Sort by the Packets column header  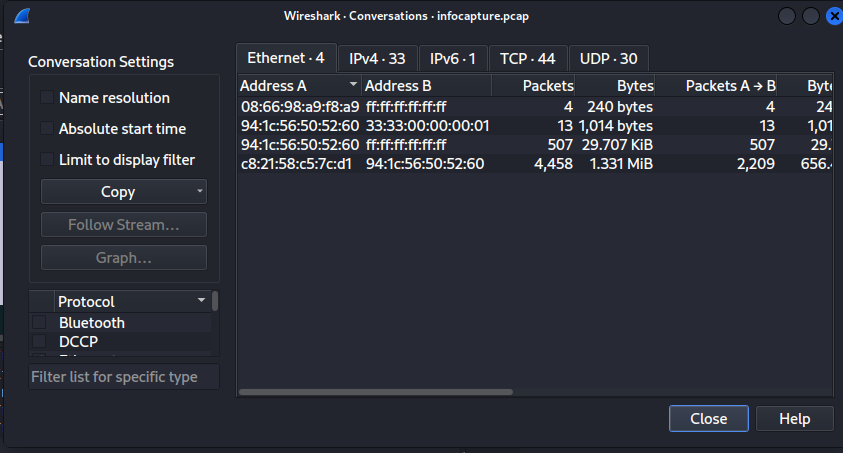533,86
